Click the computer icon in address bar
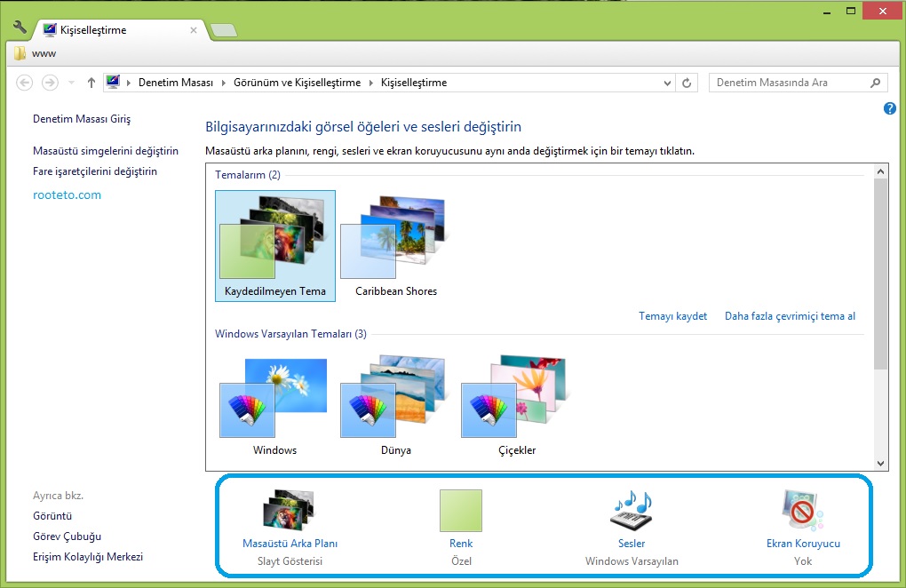This screenshot has height=588, width=906. (114, 82)
